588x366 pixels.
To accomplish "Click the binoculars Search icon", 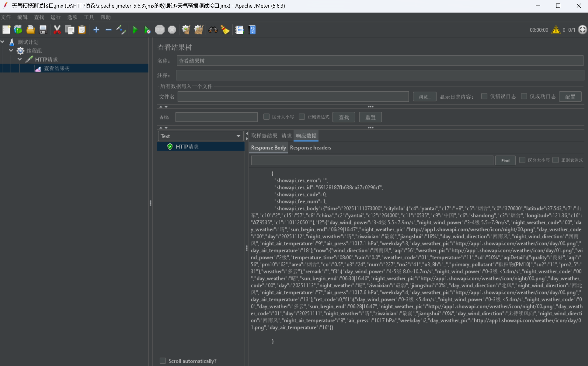I will click(x=213, y=30).
